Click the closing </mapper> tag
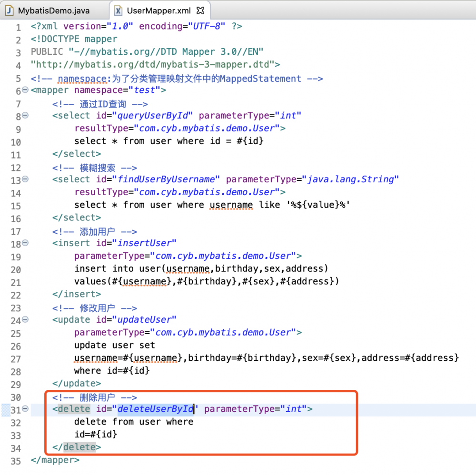Image resolution: width=476 pixels, height=475 pixels. [x=55, y=460]
